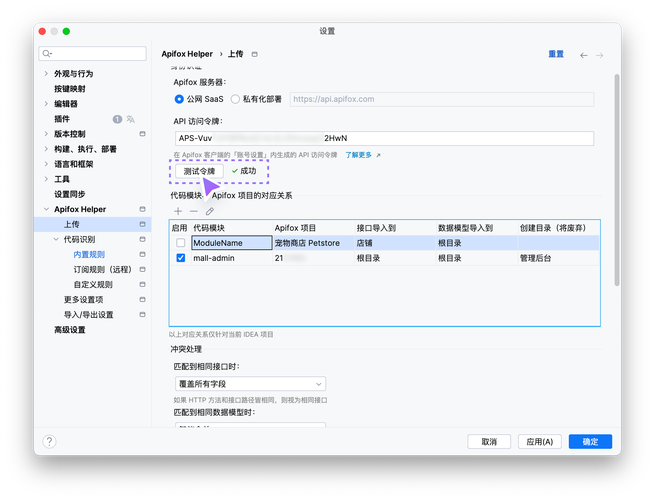This screenshot has height=500, width=655.
Task: Expand the 版本控制 section
Action: (x=46, y=134)
